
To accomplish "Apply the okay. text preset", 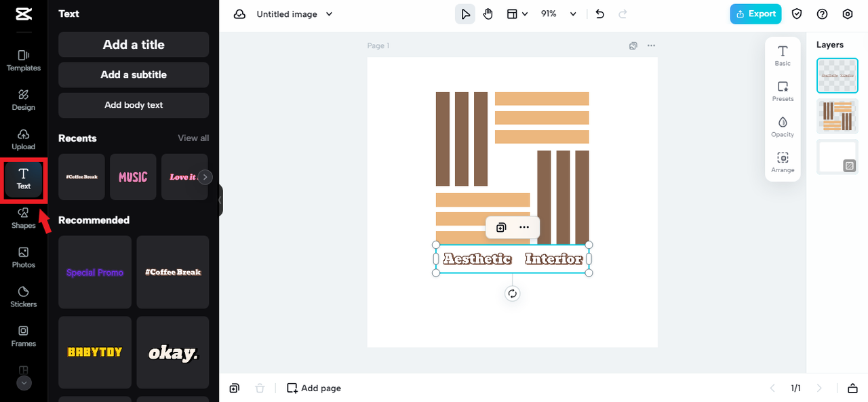I will [x=173, y=353].
